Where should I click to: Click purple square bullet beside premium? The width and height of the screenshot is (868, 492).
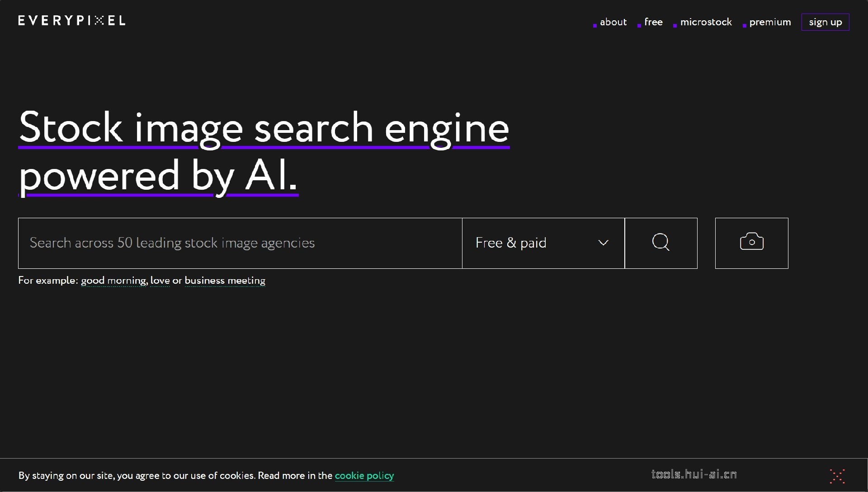[x=744, y=26]
